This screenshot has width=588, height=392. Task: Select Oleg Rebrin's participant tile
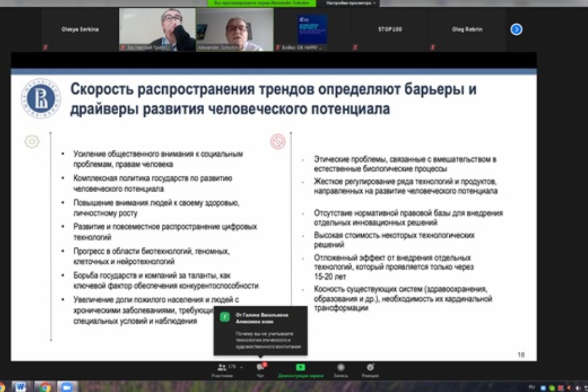click(x=467, y=29)
